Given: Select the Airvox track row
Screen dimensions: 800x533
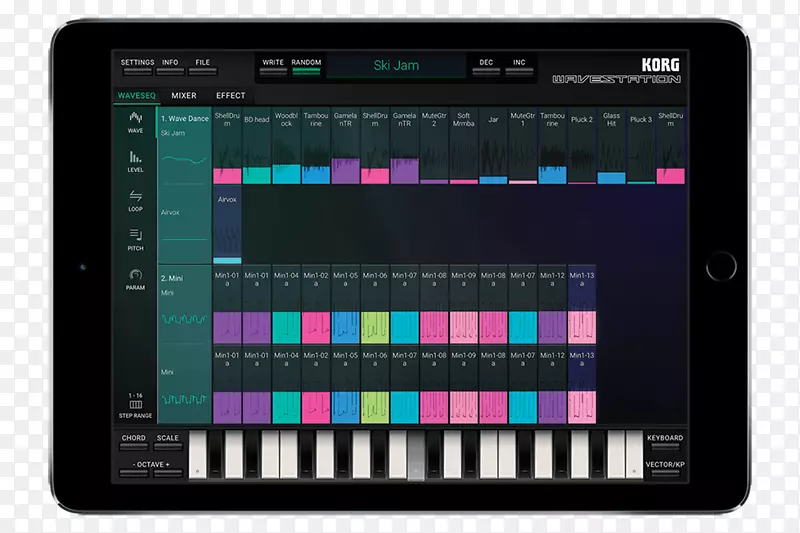Looking at the screenshot, I should [x=184, y=224].
